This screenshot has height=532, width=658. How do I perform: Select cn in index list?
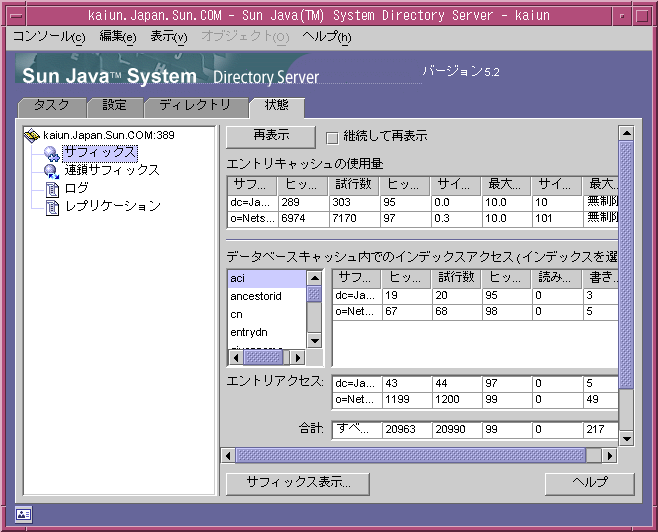point(267,315)
